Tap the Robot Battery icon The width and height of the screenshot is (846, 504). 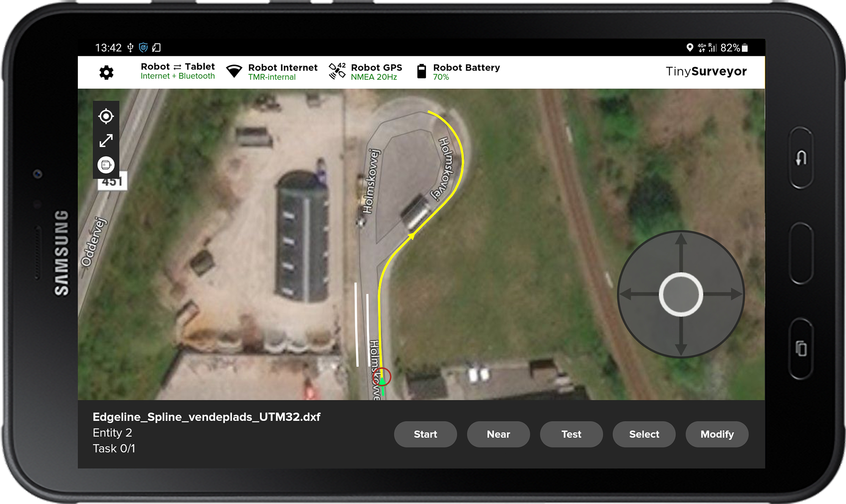click(x=421, y=71)
